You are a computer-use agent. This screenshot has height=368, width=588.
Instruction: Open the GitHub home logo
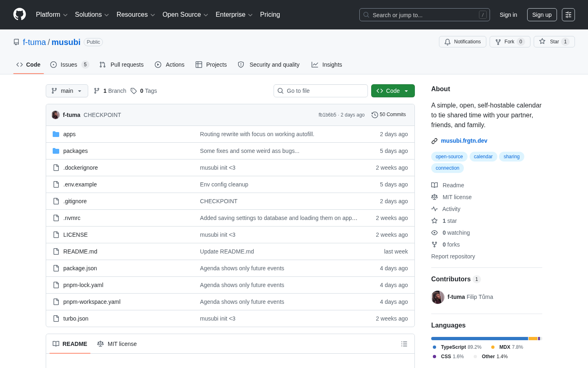(20, 14)
